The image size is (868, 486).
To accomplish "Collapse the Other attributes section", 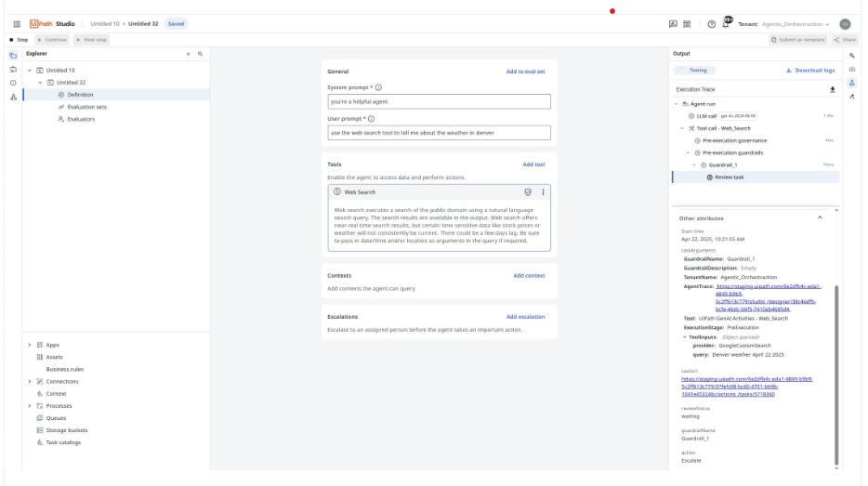I will tap(819, 217).
